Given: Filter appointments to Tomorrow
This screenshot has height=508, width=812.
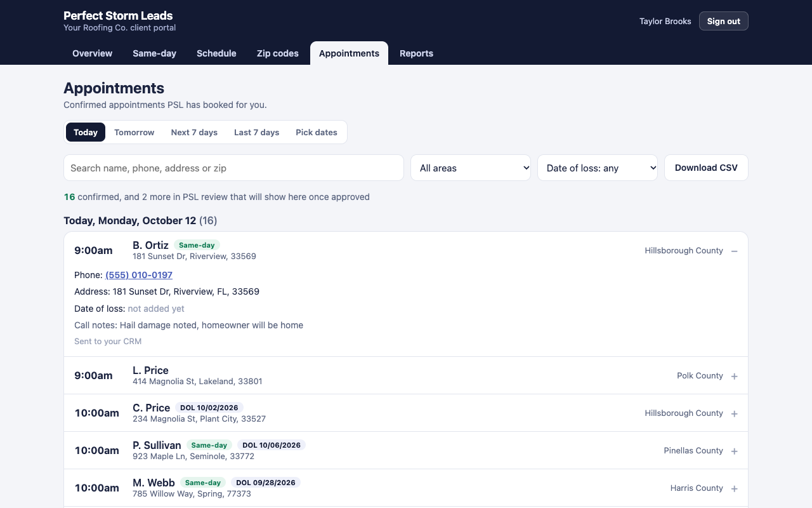Looking at the screenshot, I should point(134,132).
